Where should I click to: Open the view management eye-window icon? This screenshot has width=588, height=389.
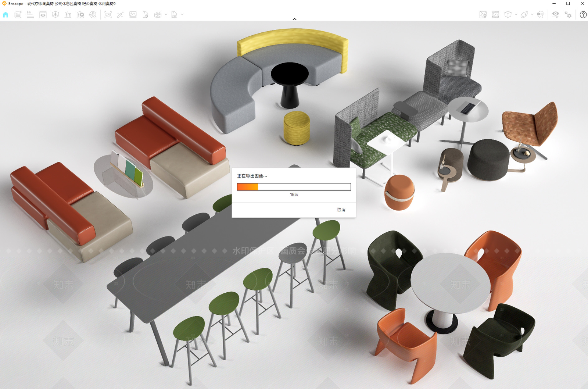tap(43, 15)
